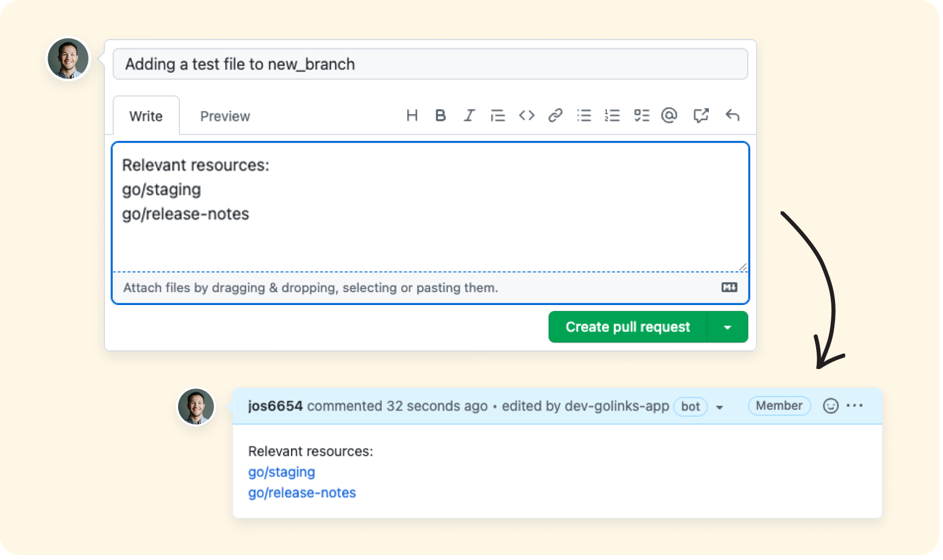Insert a hyperlink
Viewport: 943px width, 560px height.
click(x=554, y=115)
